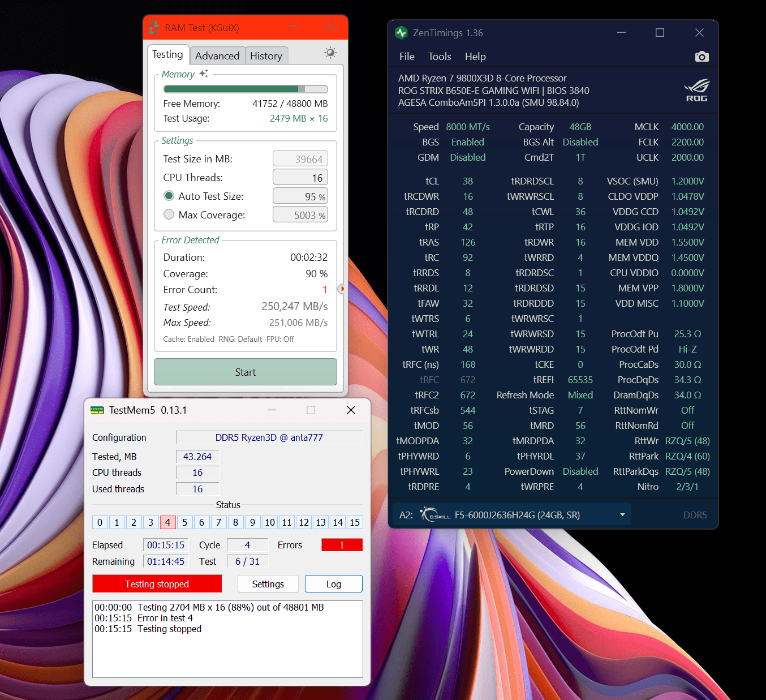The width and height of the screenshot is (766, 700).
Task: Click the VSOC (SMU) value 1.2000V
Action: point(687,181)
